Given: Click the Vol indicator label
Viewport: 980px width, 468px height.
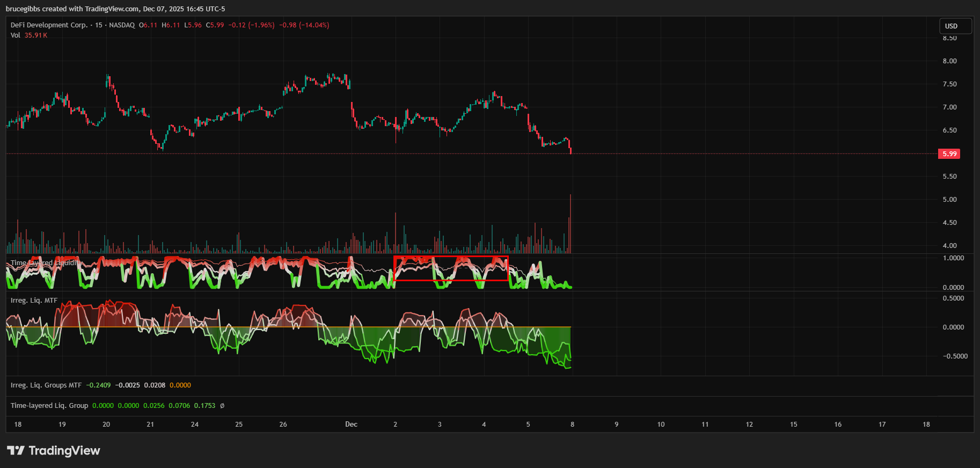Looking at the screenshot, I should [x=15, y=35].
